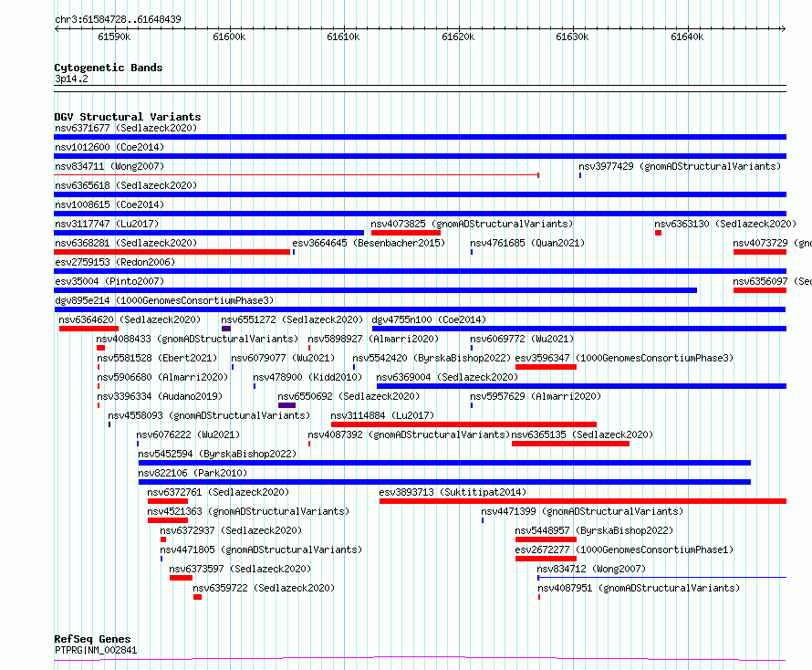Screen dimensions: 812x670
Task: Select nsv6369004 (Sedlazeck2020) label
Action: click(x=447, y=377)
